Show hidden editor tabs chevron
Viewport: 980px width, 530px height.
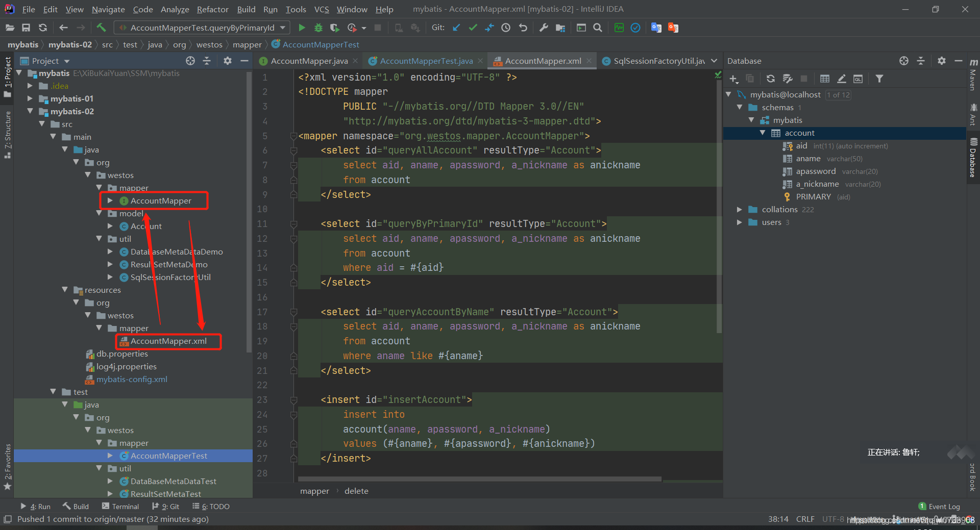pyautogui.click(x=714, y=61)
